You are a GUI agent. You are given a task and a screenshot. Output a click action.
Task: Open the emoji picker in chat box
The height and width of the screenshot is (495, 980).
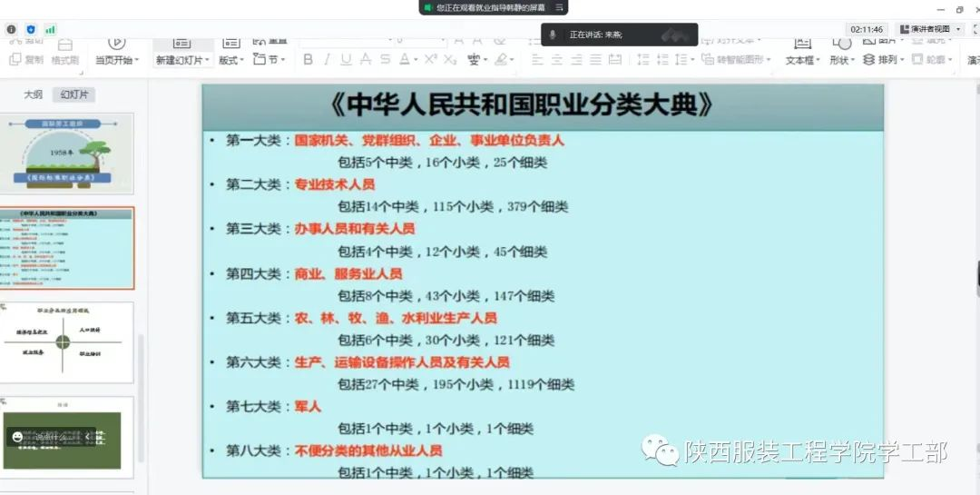(17, 437)
